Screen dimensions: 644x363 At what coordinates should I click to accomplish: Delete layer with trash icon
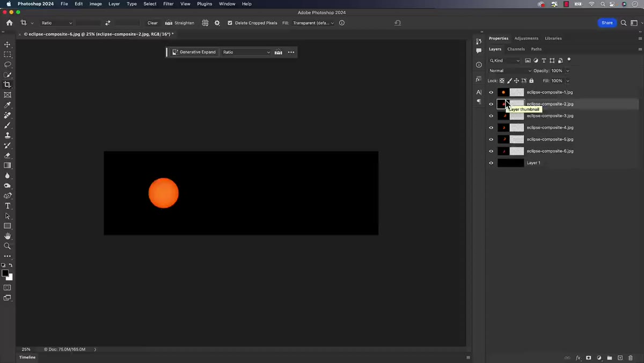tap(631, 358)
